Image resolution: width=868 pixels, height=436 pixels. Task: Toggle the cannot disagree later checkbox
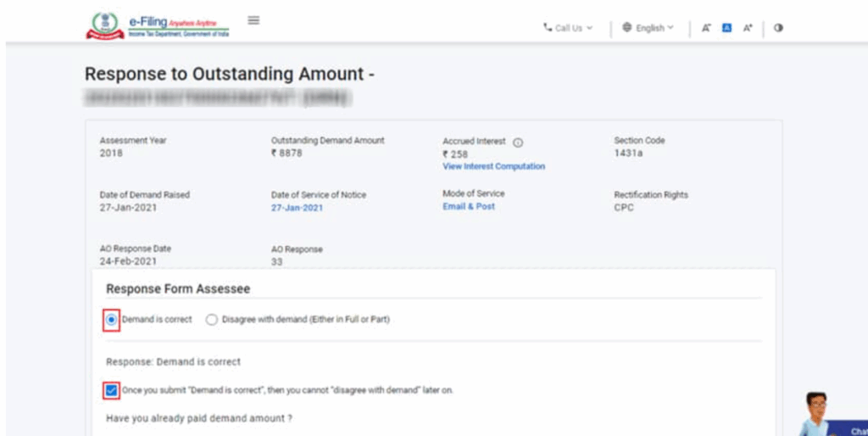click(112, 390)
